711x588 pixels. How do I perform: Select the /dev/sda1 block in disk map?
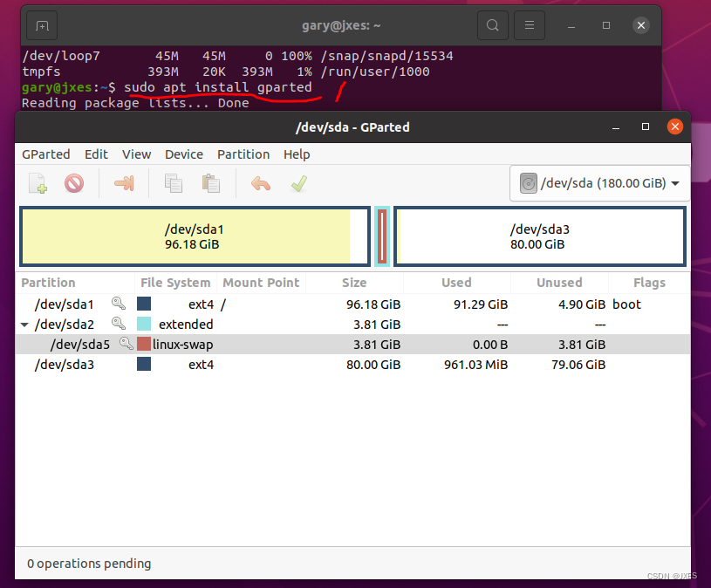coord(195,236)
